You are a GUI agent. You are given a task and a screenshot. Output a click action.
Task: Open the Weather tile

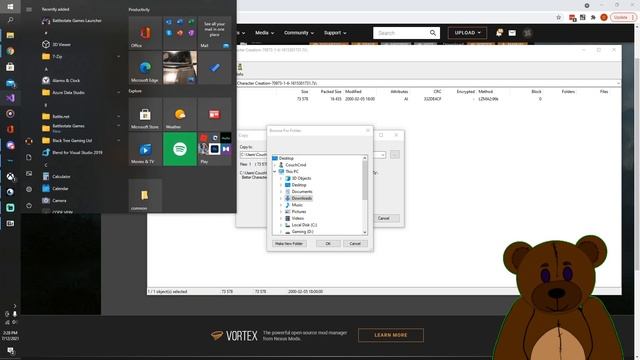pyautogui.click(x=180, y=114)
